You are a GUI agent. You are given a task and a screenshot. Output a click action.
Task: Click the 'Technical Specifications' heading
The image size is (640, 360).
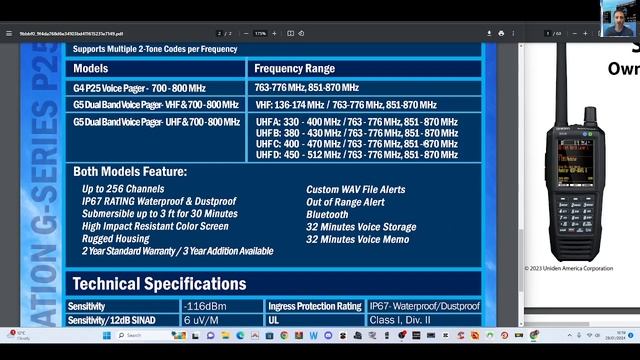tap(160, 284)
